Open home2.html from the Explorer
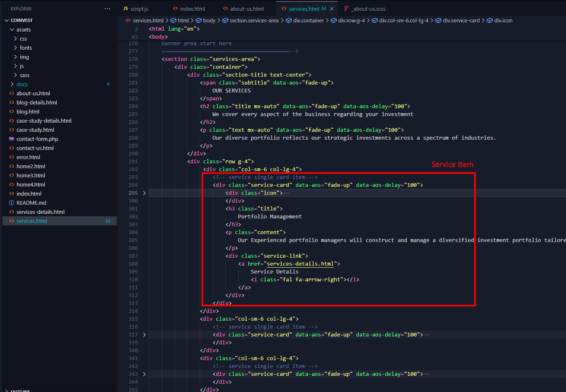 (x=31, y=166)
